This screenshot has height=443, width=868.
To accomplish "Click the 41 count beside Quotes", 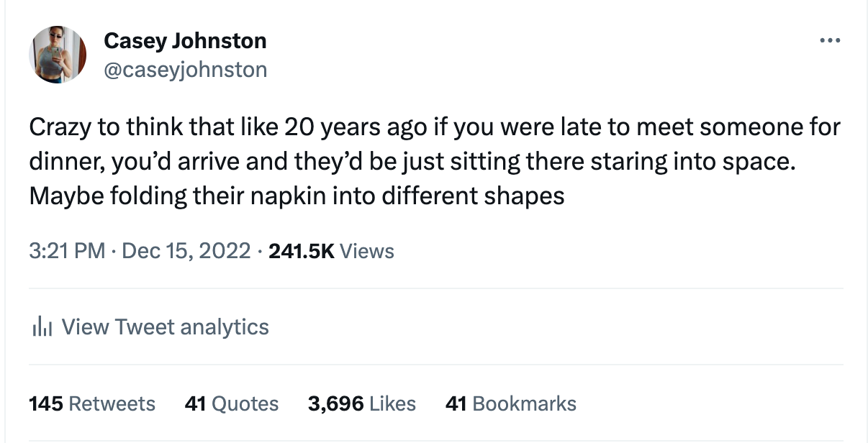I will tap(196, 403).
